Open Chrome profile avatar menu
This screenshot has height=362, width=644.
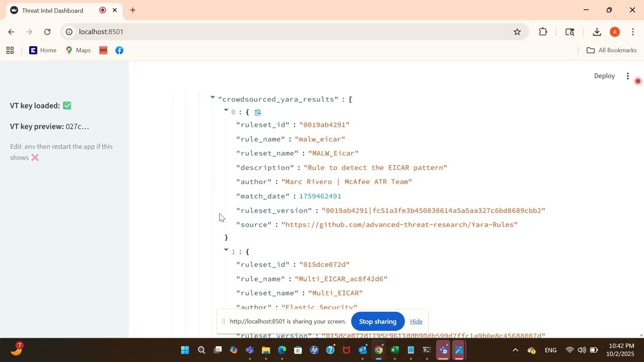pyautogui.click(x=615, y=32)
